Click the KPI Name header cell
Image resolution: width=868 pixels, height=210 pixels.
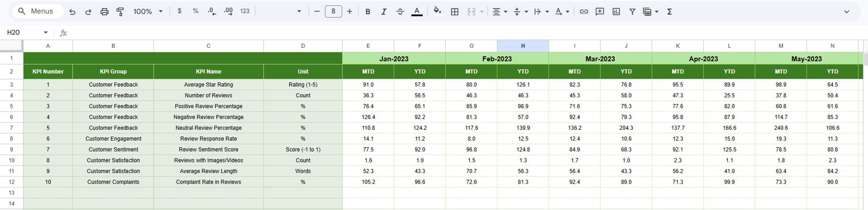pos(208,71)
